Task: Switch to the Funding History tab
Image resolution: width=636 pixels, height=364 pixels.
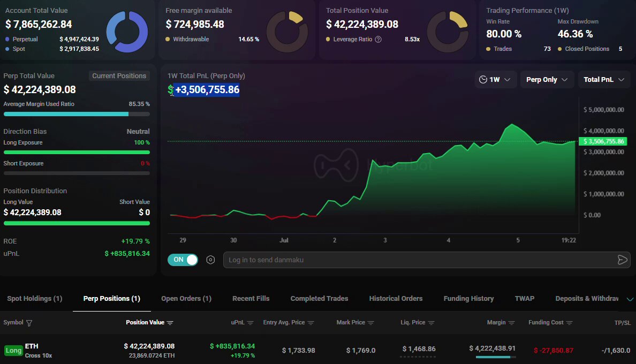Action: click(x=468, y=298)
